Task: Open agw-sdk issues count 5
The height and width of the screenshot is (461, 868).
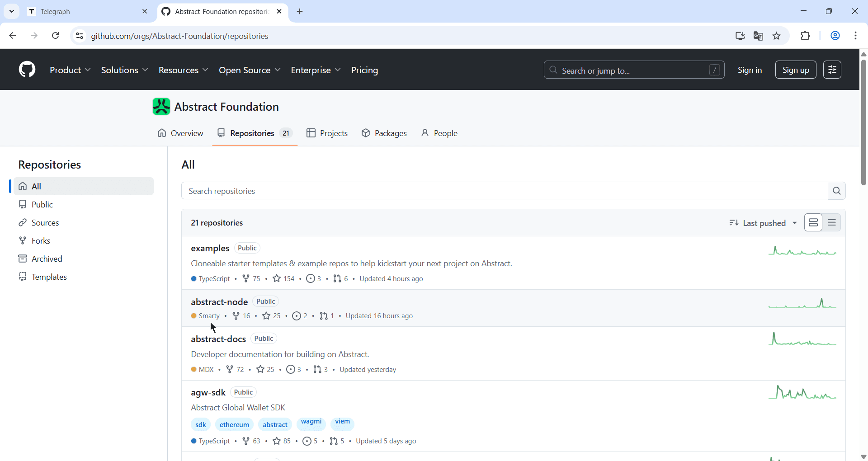Action: (x=310, y=441)
